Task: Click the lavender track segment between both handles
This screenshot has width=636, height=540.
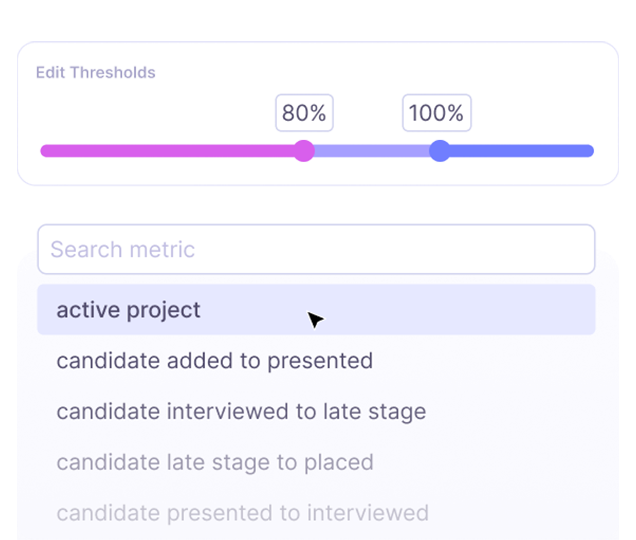Action: point(372,151)
